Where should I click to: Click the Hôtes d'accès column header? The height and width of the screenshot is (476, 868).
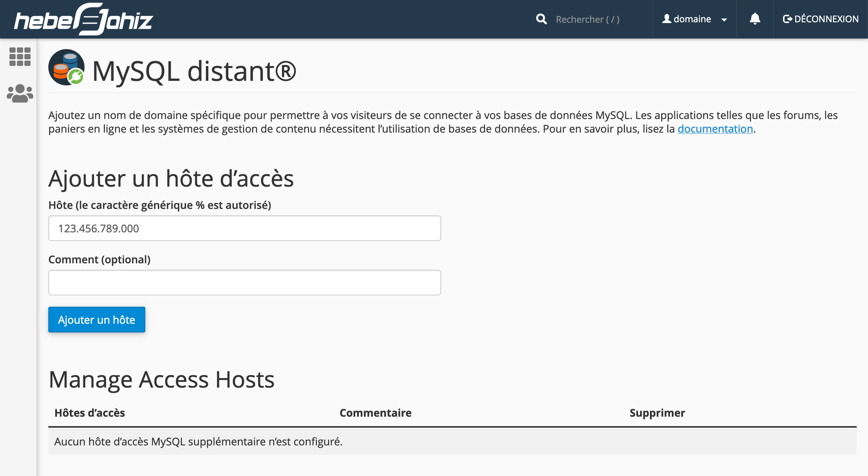[90, 413]
